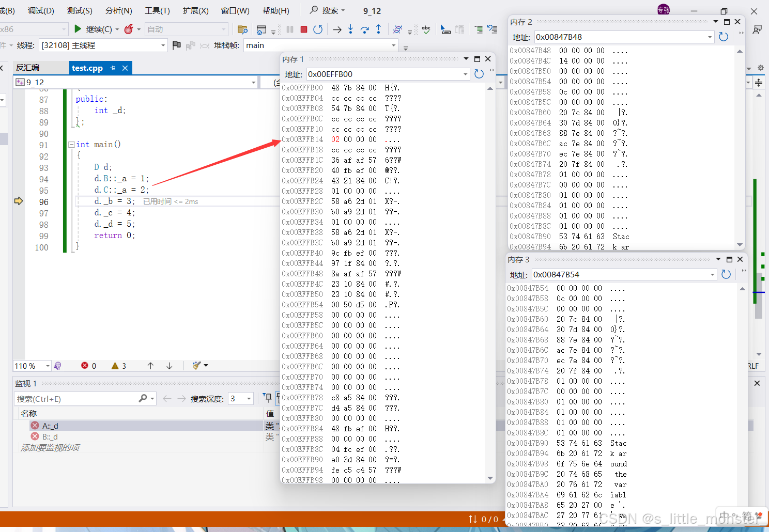The width and height of the screenshot is (769, 532).
Task: Open the Memory 1 window options dropdown
Action: tap(466, 59)
